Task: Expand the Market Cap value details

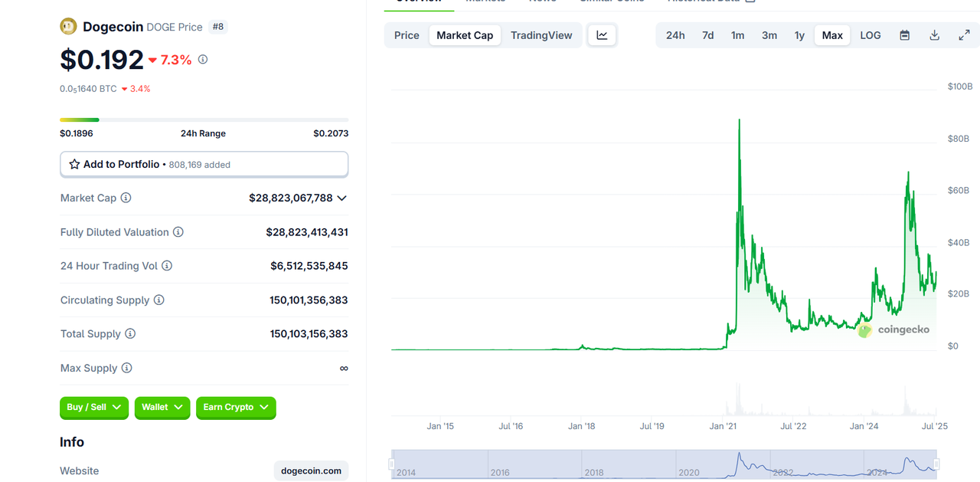Action: (x=341, y=198)
